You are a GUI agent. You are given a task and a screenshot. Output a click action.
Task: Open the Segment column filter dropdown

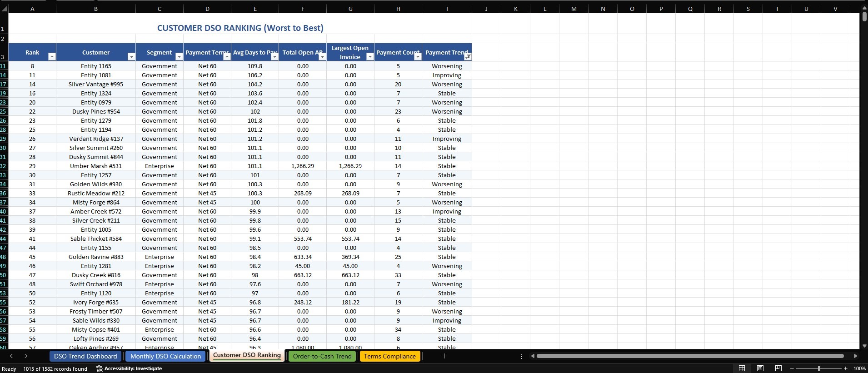(x=179, y=57)
